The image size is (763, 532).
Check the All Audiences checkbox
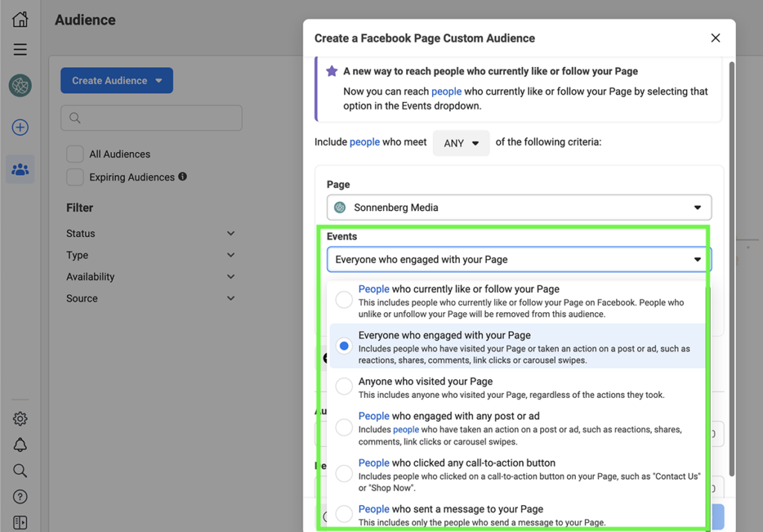75,153
